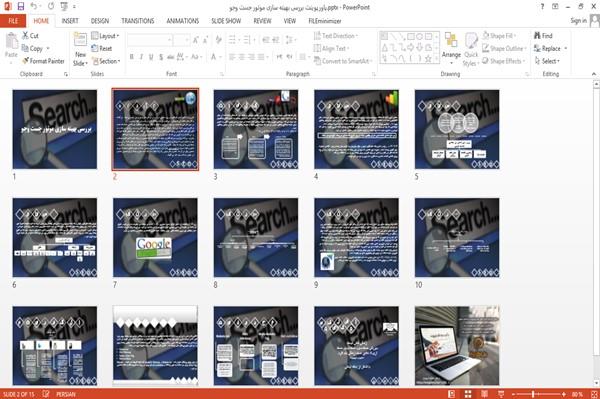Click the Save icon in quick access toolbar
This screenshot has height=399, width=600.
coord(21,7)
